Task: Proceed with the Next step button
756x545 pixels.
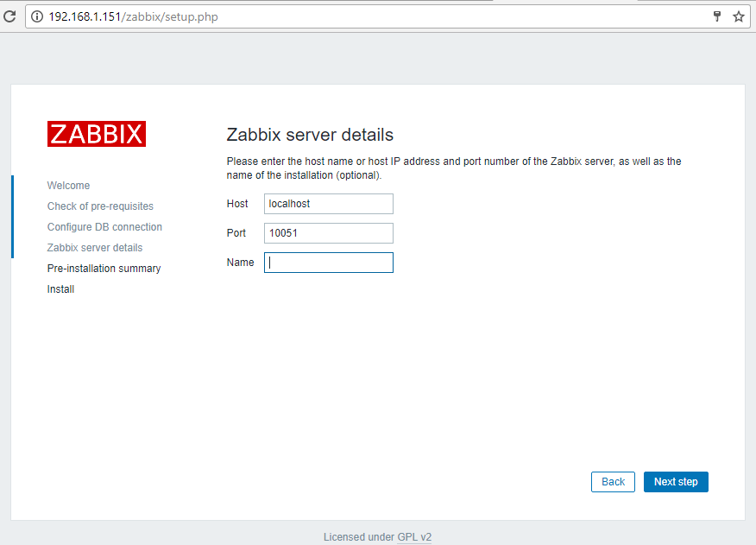Action: coord(676,482)
